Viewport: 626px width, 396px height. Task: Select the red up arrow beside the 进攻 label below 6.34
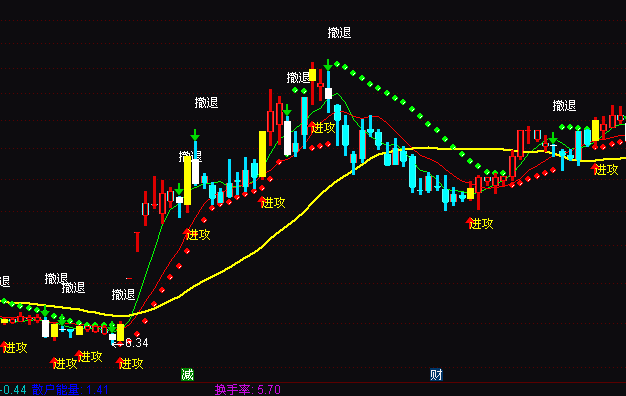(x=119, y=362)
